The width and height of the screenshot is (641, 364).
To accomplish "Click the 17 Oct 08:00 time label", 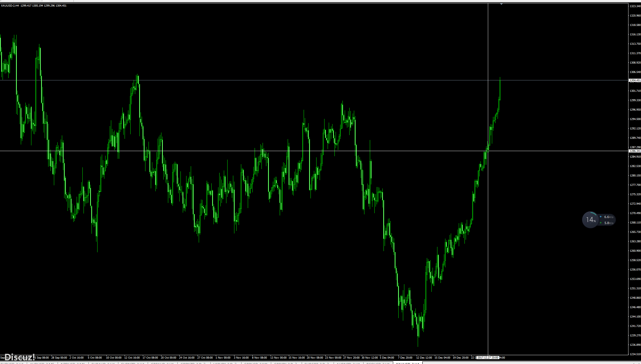I will [150, 357].
